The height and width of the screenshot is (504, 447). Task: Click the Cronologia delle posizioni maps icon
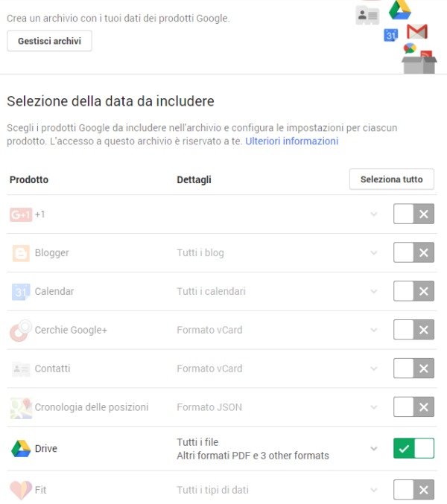(21, 407)
